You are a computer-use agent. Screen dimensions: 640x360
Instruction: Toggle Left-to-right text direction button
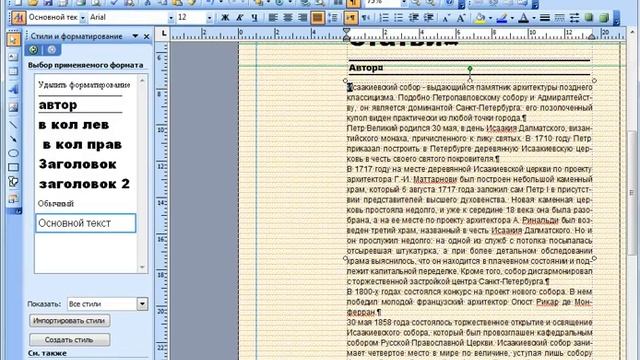(x=351, y=18)
